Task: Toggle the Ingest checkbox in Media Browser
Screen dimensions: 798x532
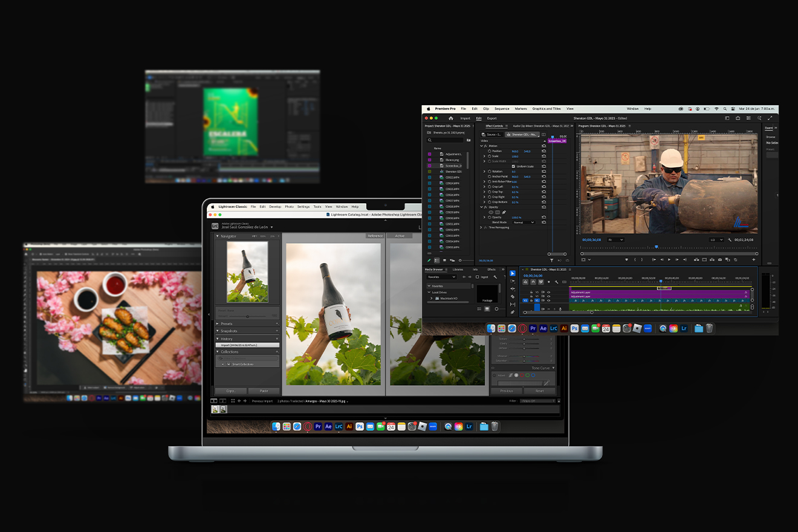Action: point(477,277)
